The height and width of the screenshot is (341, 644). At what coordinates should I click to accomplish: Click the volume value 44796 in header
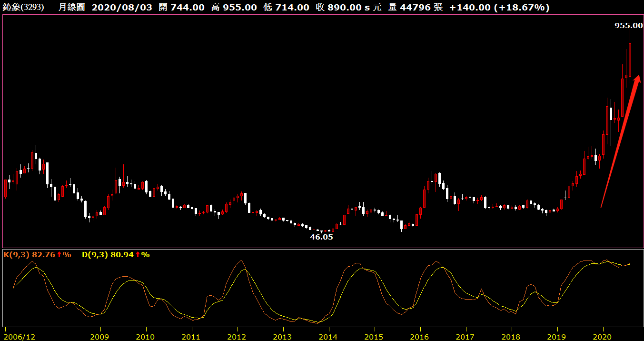pos(416,7)
